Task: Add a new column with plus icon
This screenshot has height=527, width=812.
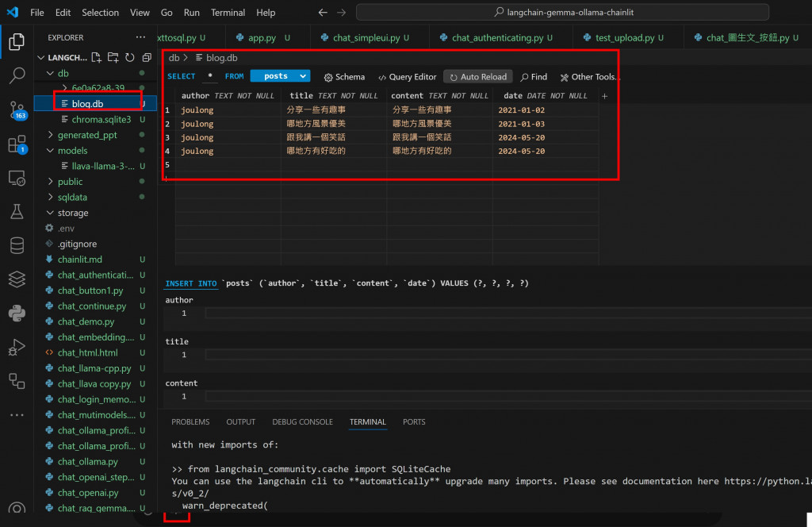Action: pos(604,96)
